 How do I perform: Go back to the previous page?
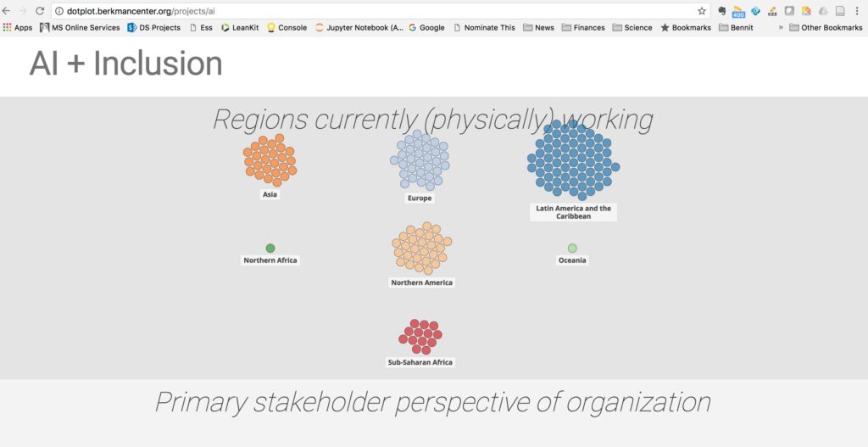point(7,11)
